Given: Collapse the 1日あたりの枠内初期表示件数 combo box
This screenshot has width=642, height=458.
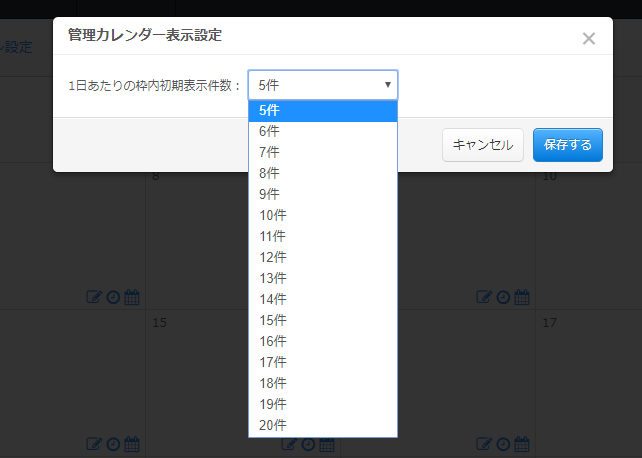Looking at the screenshot, I should click(322, 85).
